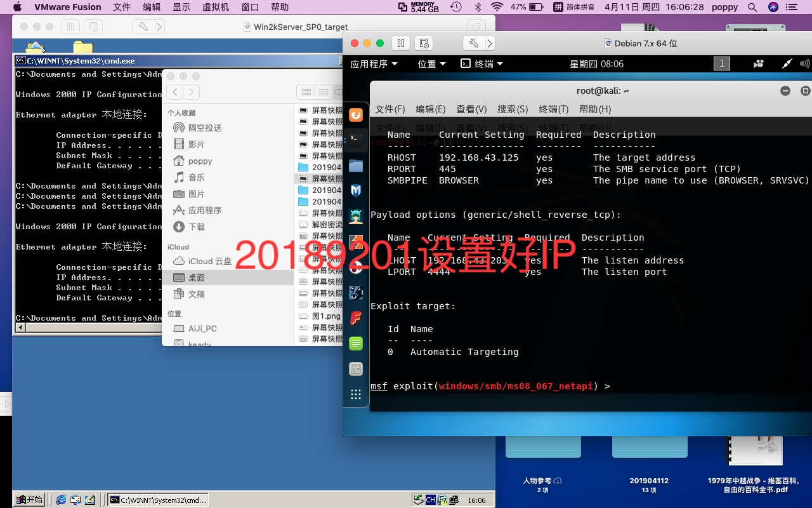Viewport: 812px width, 508px height.
Task: Open Time Machine in mac menu bar
Action: [x=455, y=7]
